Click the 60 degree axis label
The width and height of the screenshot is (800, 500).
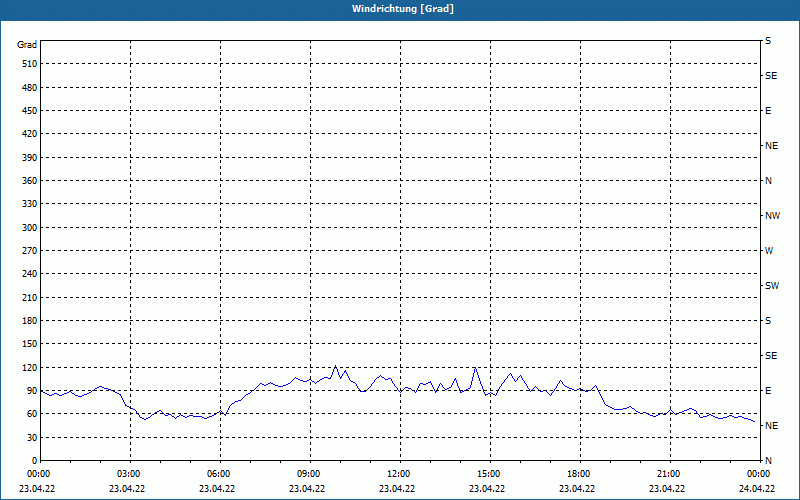coord(32,413)
